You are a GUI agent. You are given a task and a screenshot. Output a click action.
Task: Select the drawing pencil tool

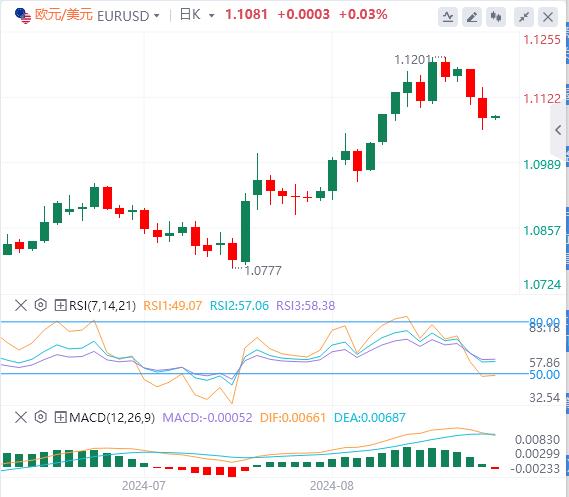pos(472,17)
